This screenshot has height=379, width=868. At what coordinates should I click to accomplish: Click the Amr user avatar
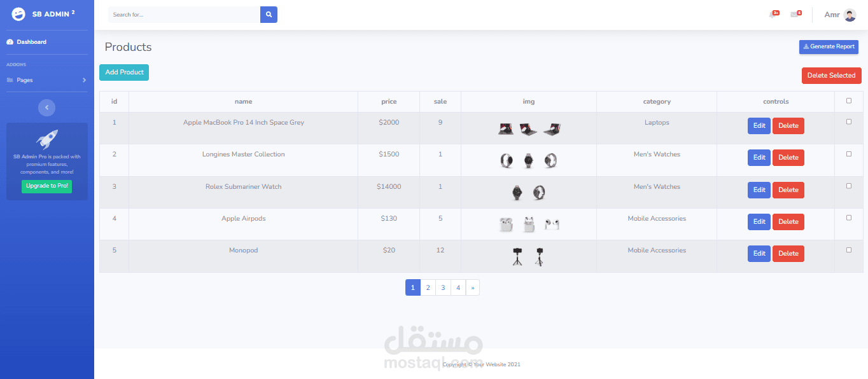click(850, 15)
